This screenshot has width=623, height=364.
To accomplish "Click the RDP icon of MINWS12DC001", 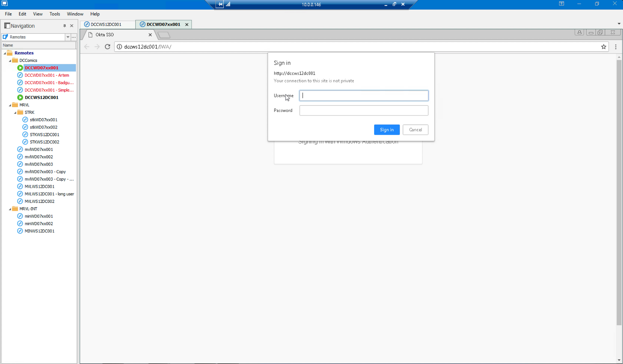I will point(20,231).
